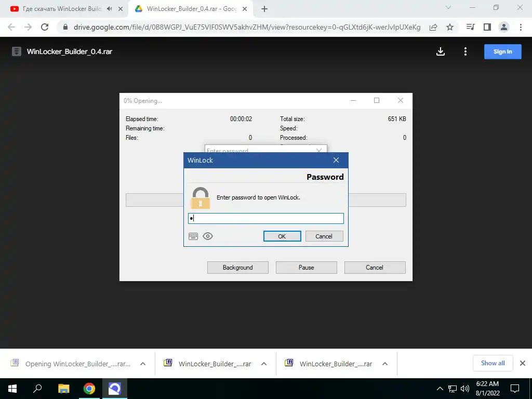
Task: Open Google Drive more actions menu
Action: pyautogui.click(x=465, y=51)
